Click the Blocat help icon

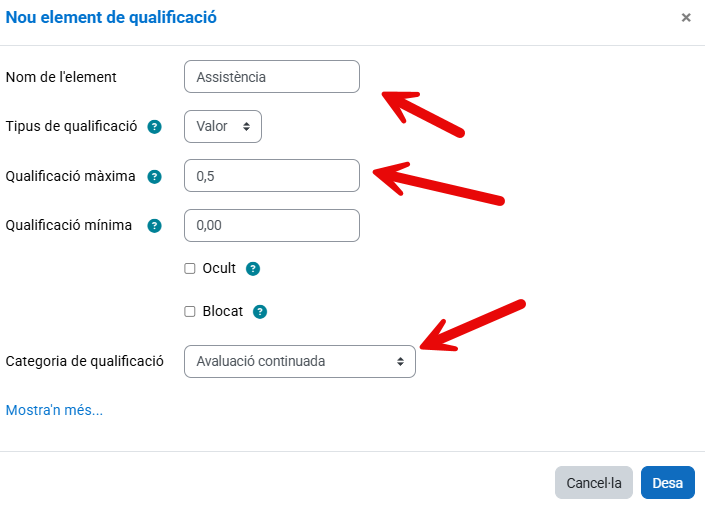(x=260, y=311)
